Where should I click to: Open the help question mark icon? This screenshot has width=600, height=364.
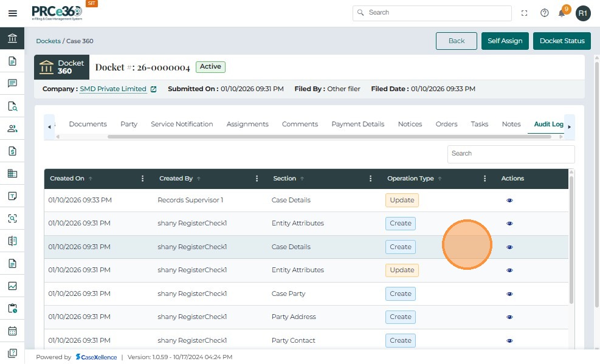coord(544,13)
